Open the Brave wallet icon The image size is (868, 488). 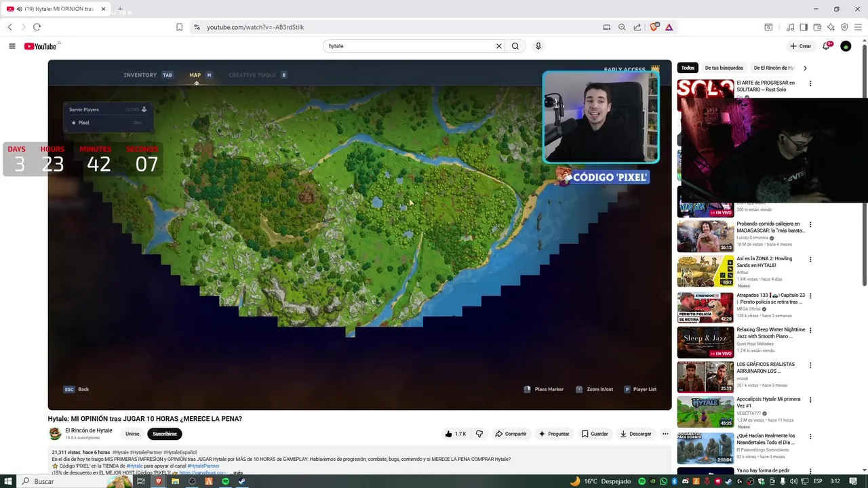tap(817, 27)
